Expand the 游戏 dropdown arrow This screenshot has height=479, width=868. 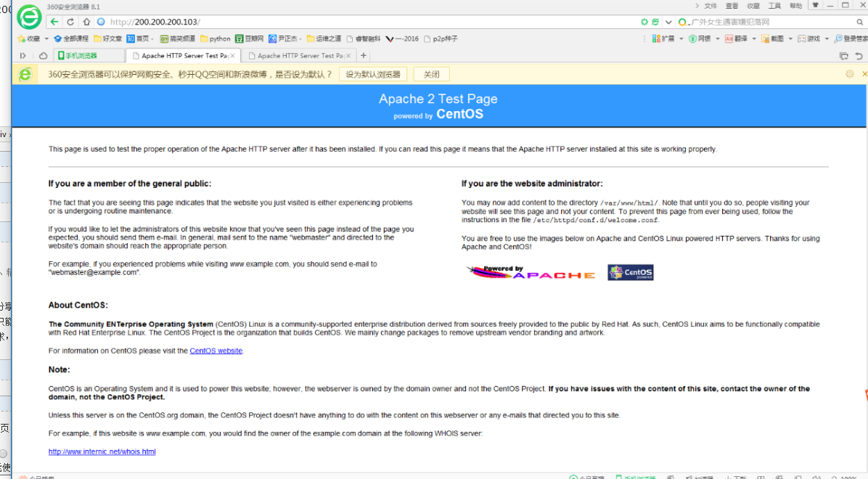coord(827,38)
